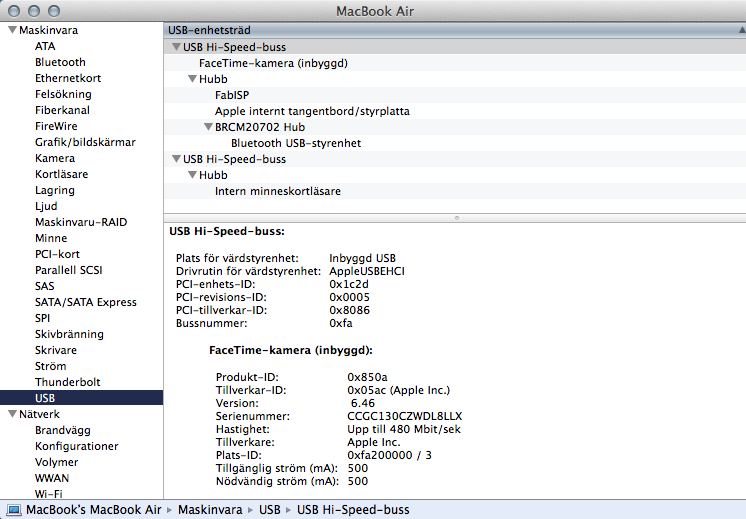Click the 0xfa200000 / 3 Plats-ID value
The height and width of the screenshot is (519, 746).
point(389,455)
